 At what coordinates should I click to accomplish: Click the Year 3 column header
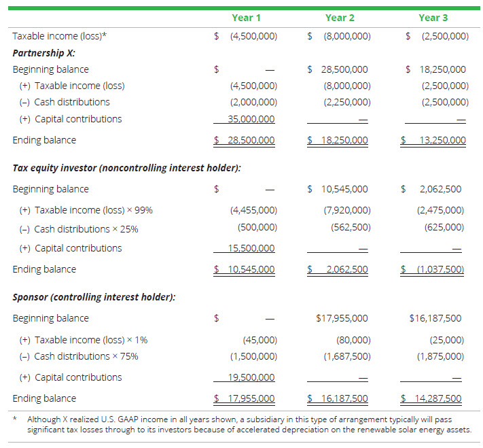point(433,18)
